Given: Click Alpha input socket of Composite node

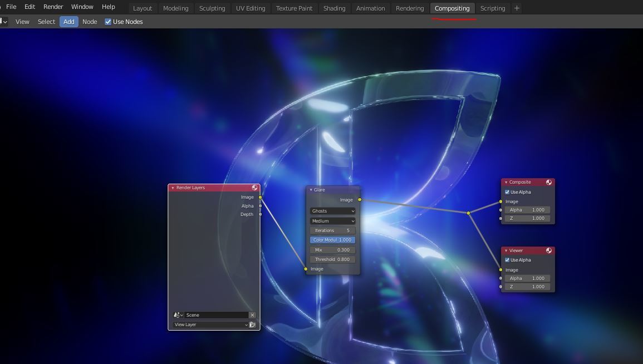Looking at the screenshot, I should pyautogui.click(x=500, y=210).
